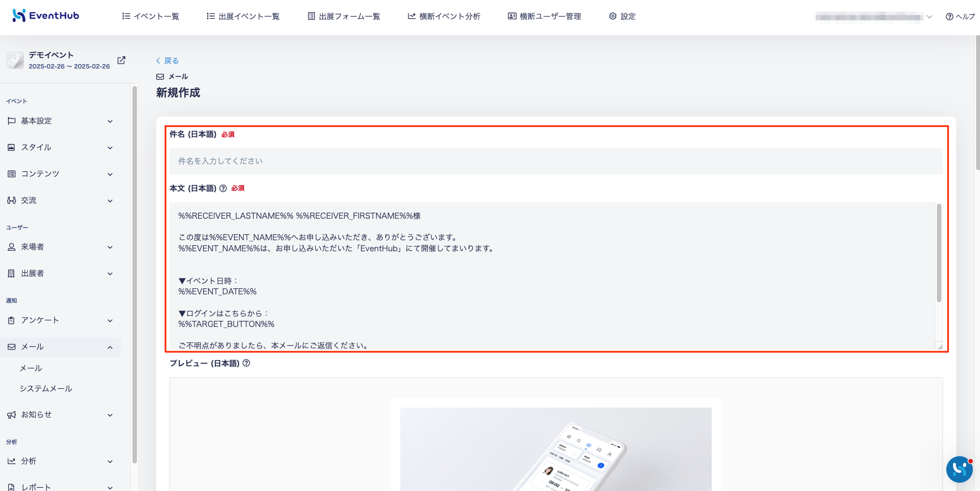This screenshot has width=980, height=491.
Task: Open the 設定 menu in the top bar
Action: 622,17
